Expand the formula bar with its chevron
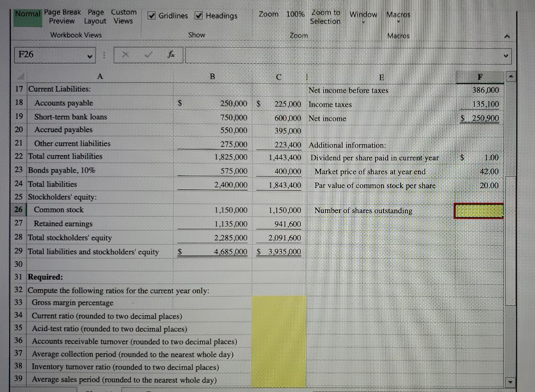535x392 pixels. (x=506, y=56)
